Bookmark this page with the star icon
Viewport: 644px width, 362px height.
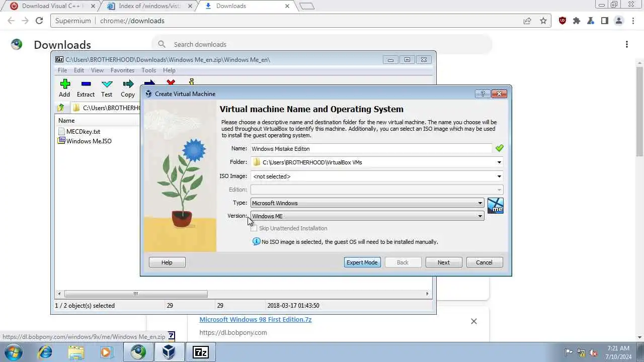543,21
